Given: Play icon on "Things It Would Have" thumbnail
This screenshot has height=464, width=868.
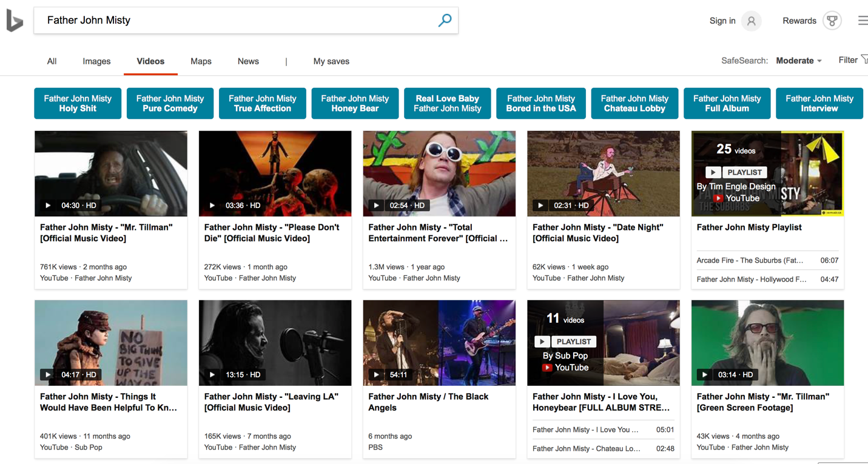Looking at the screenshot, I should pos(48,375).
